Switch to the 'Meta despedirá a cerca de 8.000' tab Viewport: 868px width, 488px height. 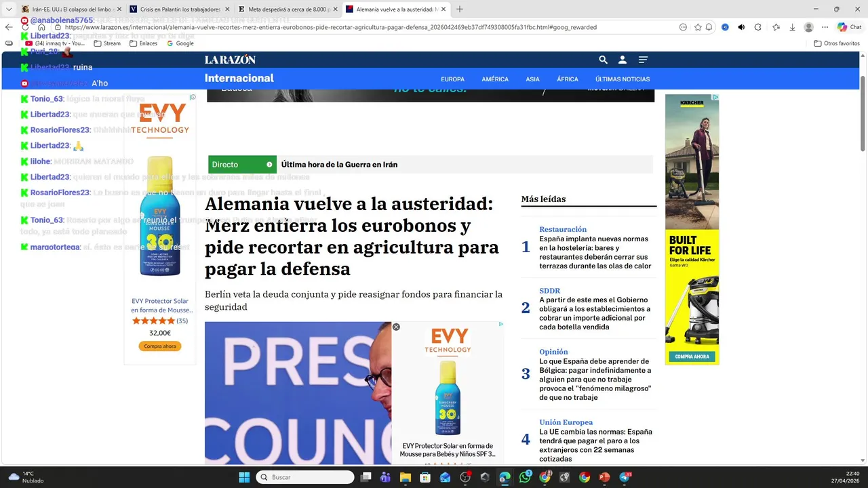click(x=288, y=9)
